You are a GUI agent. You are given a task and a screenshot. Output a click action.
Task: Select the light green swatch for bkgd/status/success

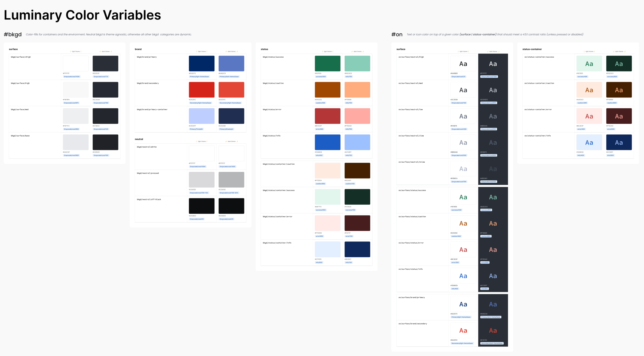(x=328, y=63)
